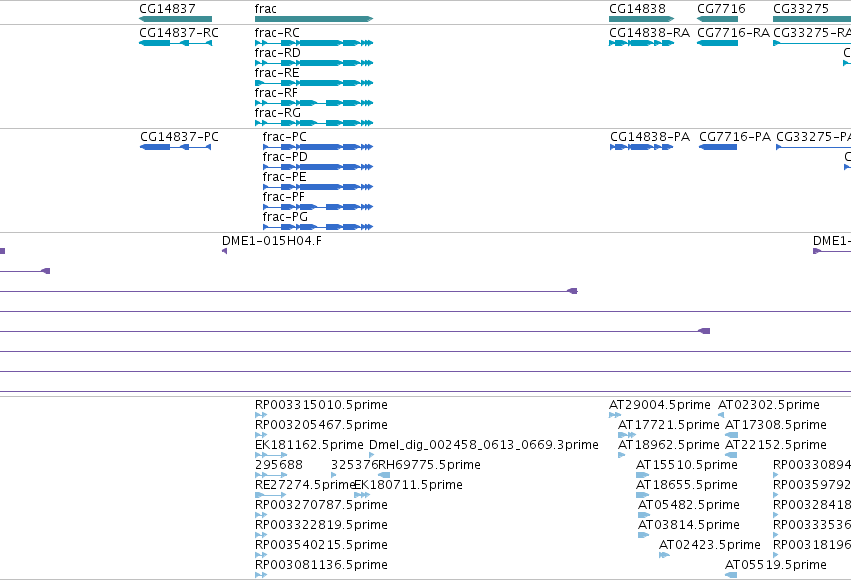851x580 pixels.
Task: Click the AT05519.5prime EST glyph
Action: pos(732,575)
